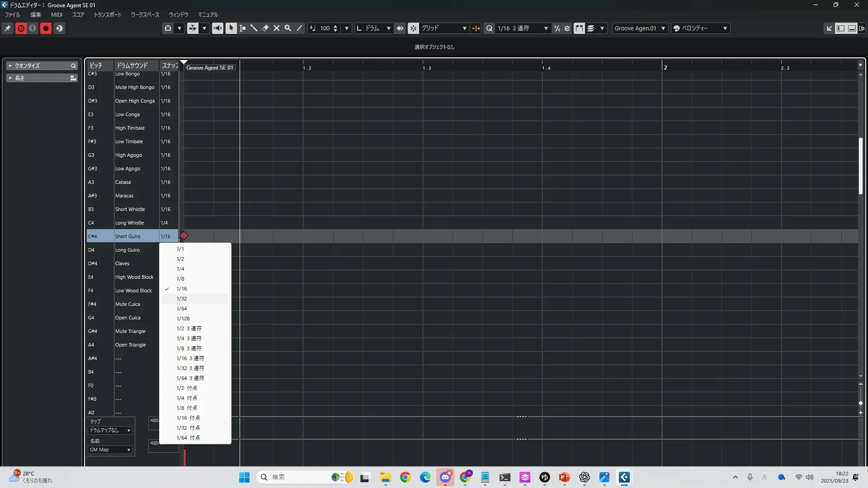Select the Mute (X) tool
Screen dimensions: 868x488
[x=277, y=28]
